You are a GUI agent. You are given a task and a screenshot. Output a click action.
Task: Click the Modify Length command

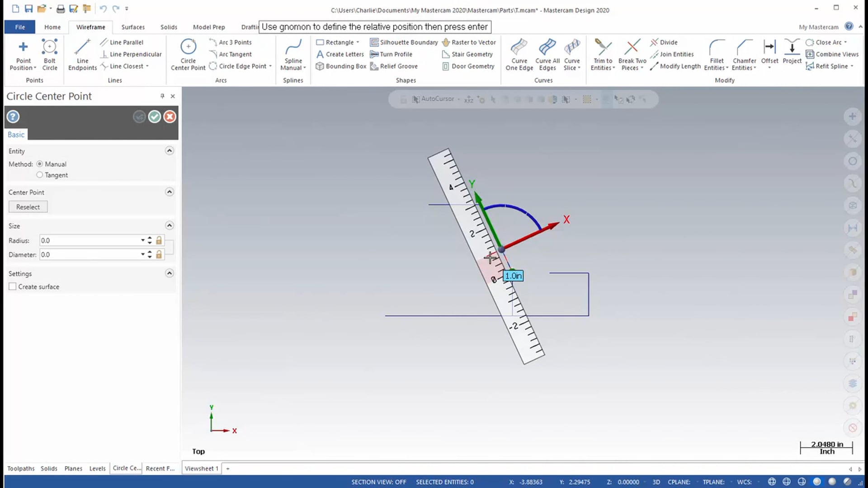pos(675,66)
